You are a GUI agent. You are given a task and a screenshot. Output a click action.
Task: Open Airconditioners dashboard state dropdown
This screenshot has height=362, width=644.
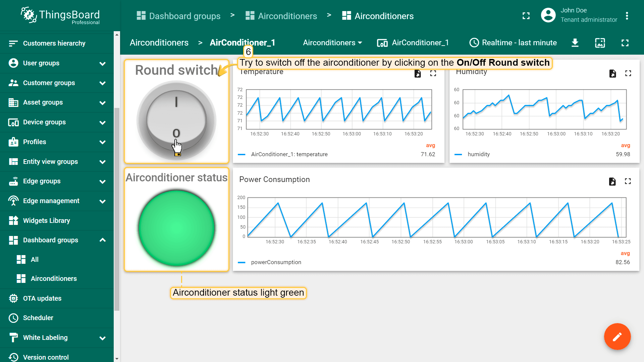pos(332,43)
